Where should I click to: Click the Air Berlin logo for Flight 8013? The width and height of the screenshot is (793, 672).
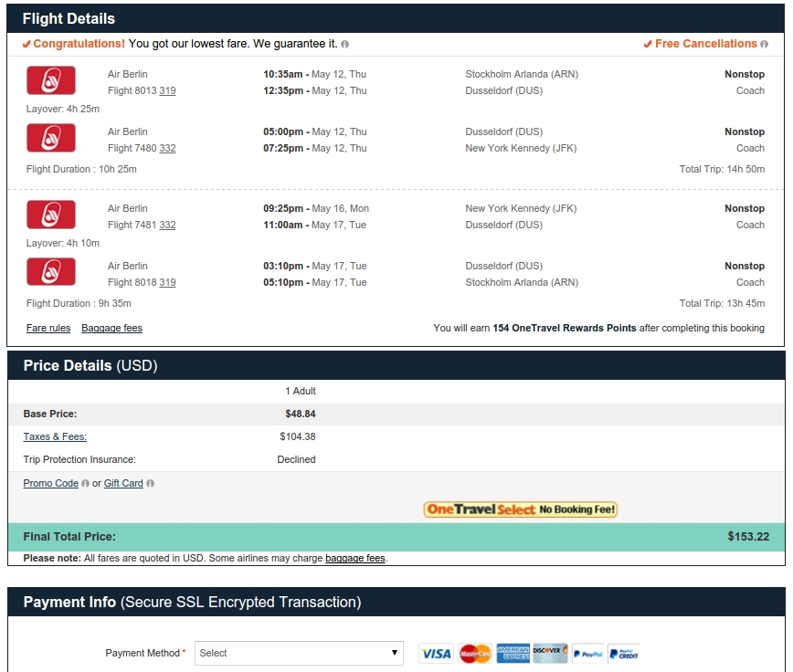click(x=51, y=80)
